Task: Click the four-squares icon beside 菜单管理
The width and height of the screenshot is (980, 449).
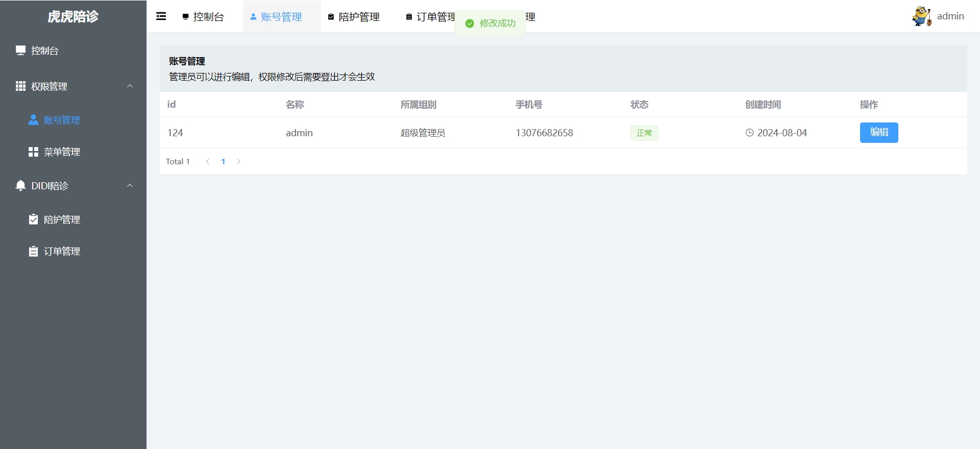Action: click(x=33, y=152)
